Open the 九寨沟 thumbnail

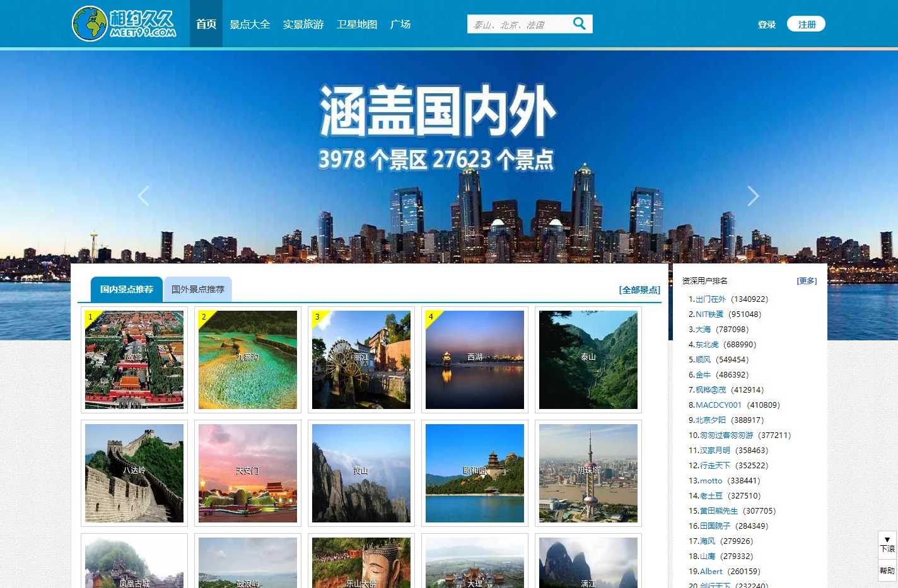(x=248, y=360)
